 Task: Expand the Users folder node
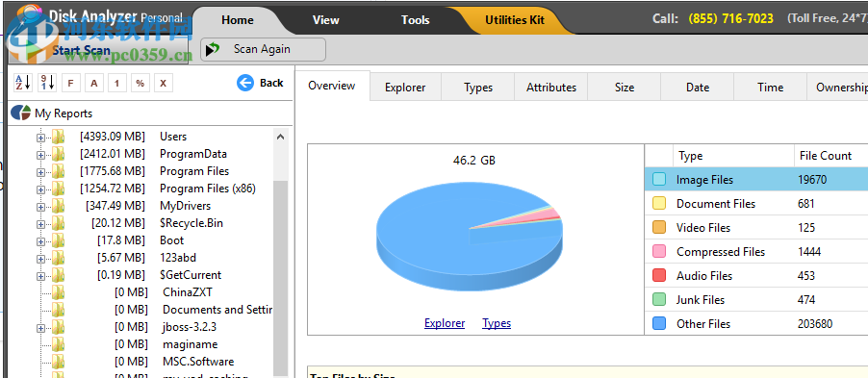coord(40,138)
